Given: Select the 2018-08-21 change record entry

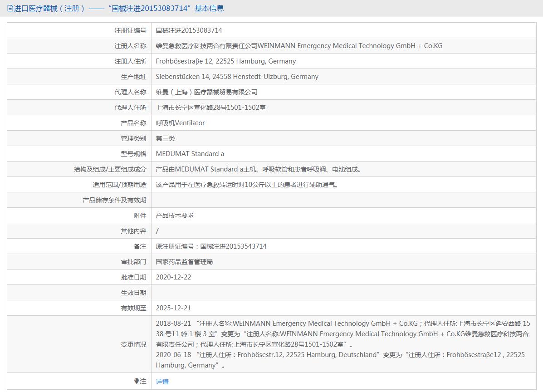Looking at the screenshot, I should click(343, 334).
